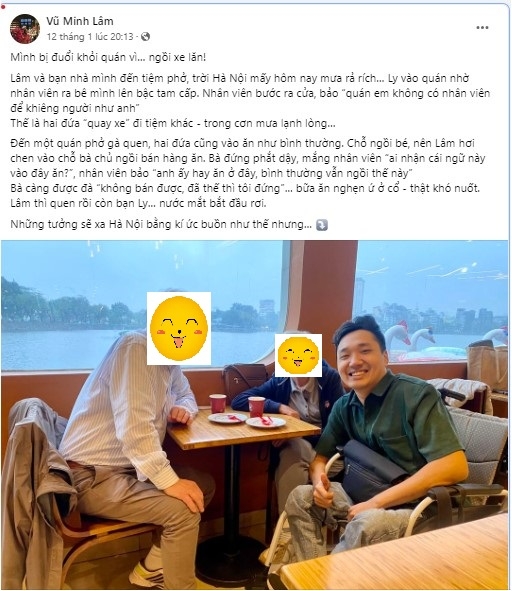Click the brown handbag on the bench

pyautogui.click(x=243, y=383)
